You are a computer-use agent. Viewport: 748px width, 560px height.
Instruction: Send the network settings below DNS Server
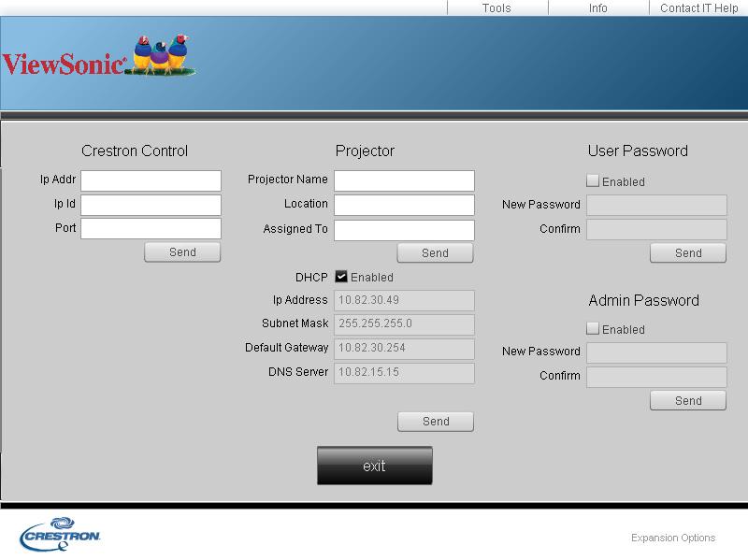click(x=436, y=422)
